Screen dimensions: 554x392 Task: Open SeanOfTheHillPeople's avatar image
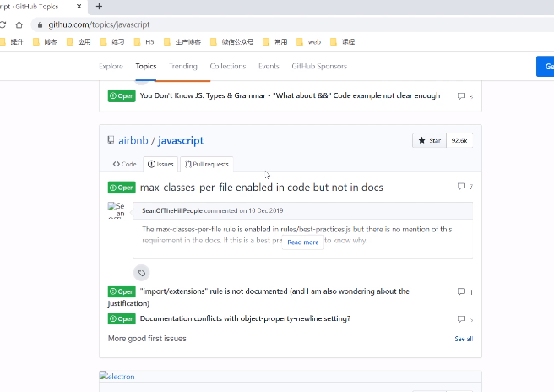117,210
